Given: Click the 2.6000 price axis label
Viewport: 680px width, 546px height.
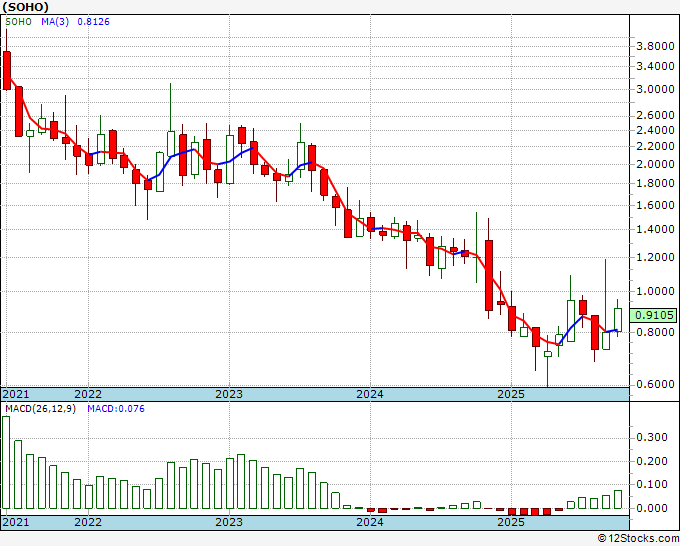Looking at the screenshot, I should click(655, 115).
